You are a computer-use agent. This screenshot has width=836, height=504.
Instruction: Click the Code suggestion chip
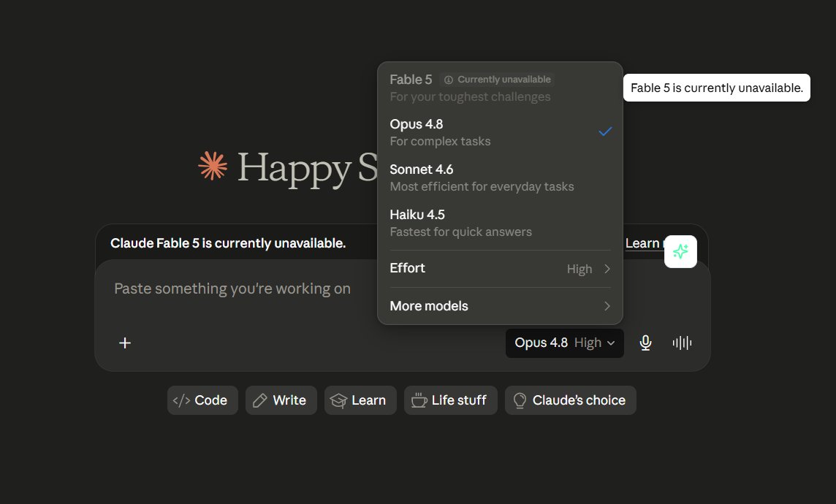tap(202, 400)
